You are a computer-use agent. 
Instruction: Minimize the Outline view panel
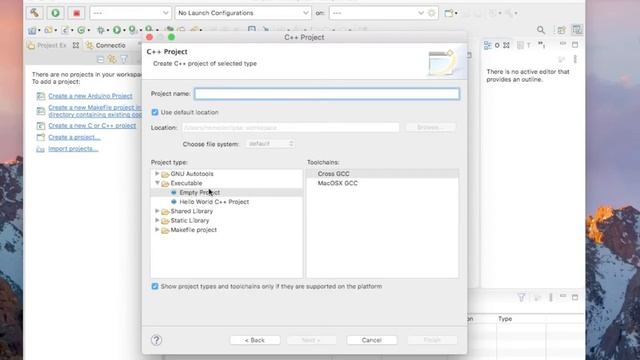(563, 44)
